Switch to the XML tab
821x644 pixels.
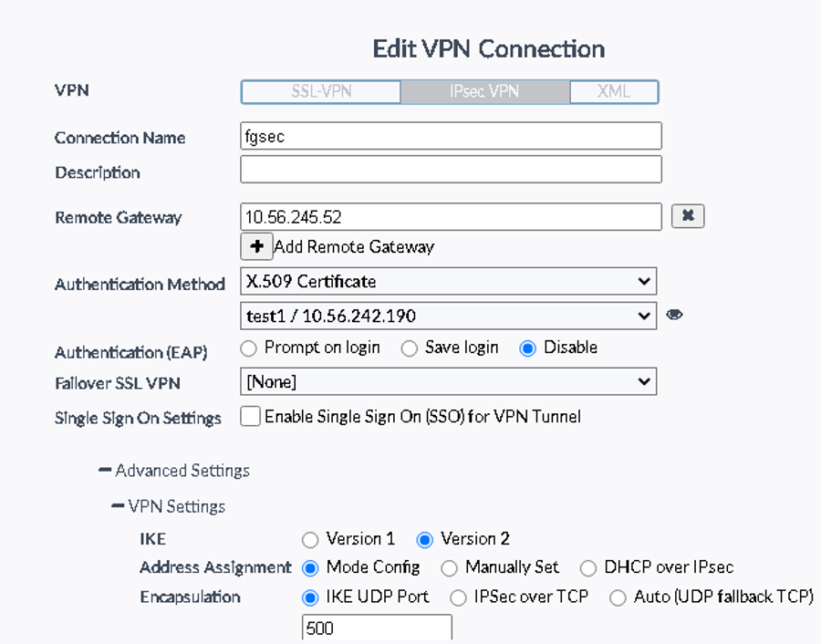click(x=613, y=92)
